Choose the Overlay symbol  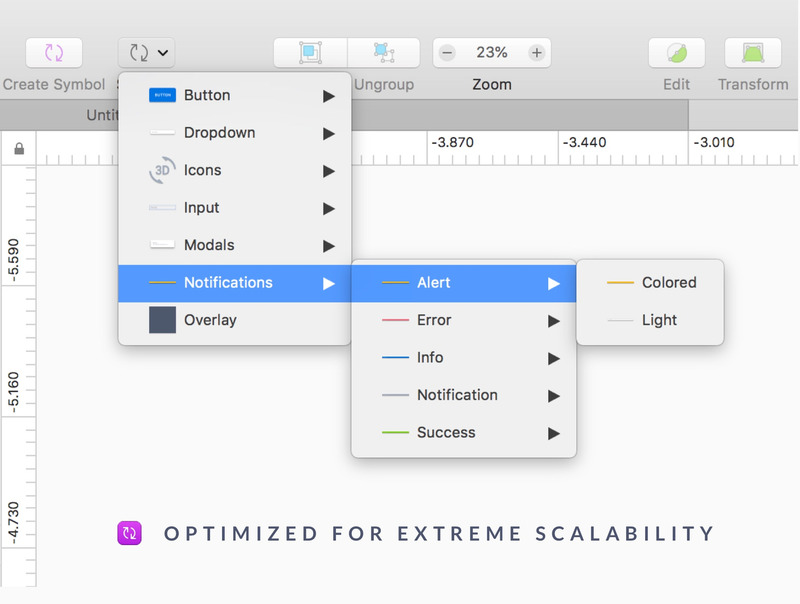tap(235, 320)
